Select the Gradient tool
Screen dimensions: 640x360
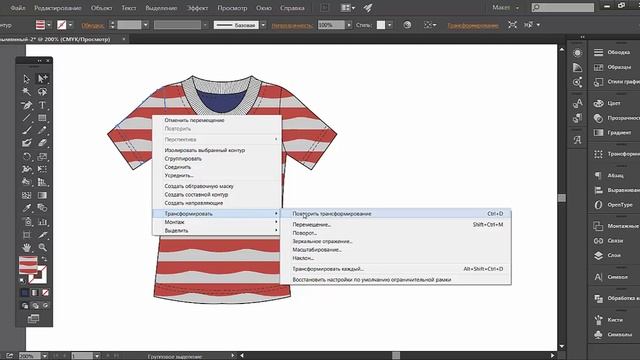(42, 195)
